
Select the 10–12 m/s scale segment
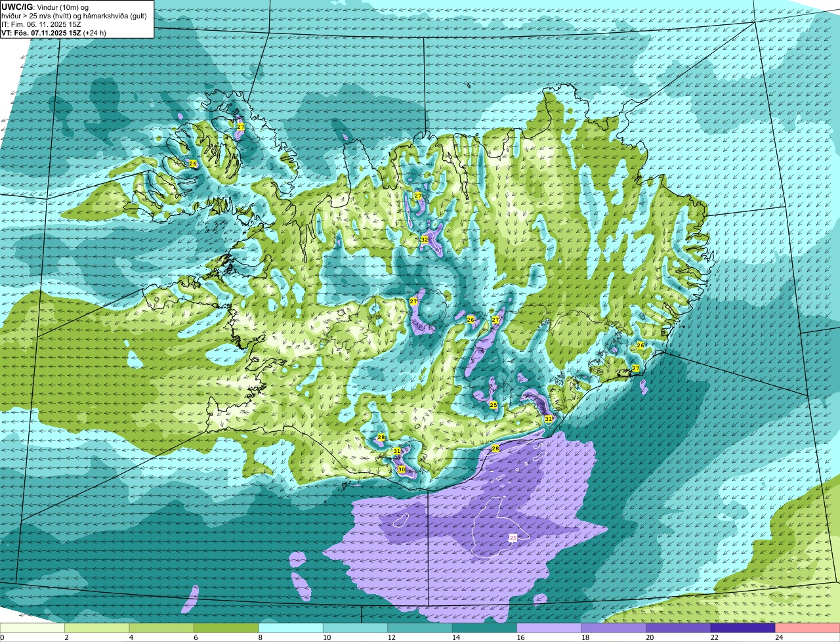click(356, 628)
